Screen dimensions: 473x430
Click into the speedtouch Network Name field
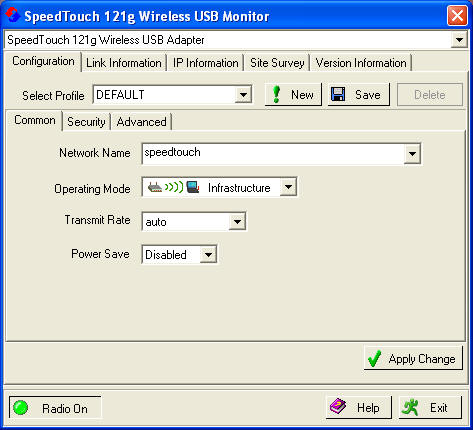(x=273, y=154)
